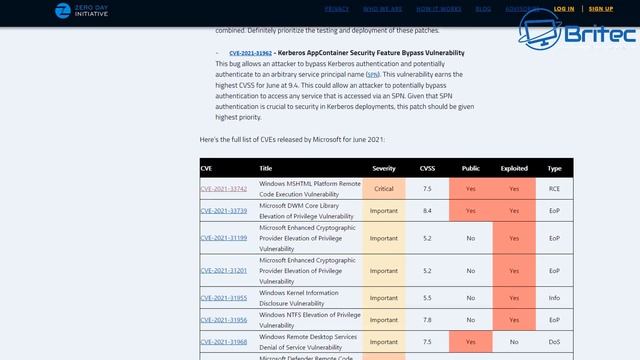Click the Public No cell for CVE-2021-31956

click(471, 320)
